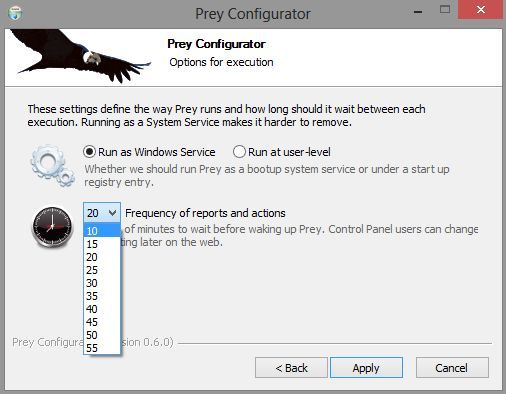Select Run at user-level option
Screen dimensions: 506x394
tap(282, 152)
